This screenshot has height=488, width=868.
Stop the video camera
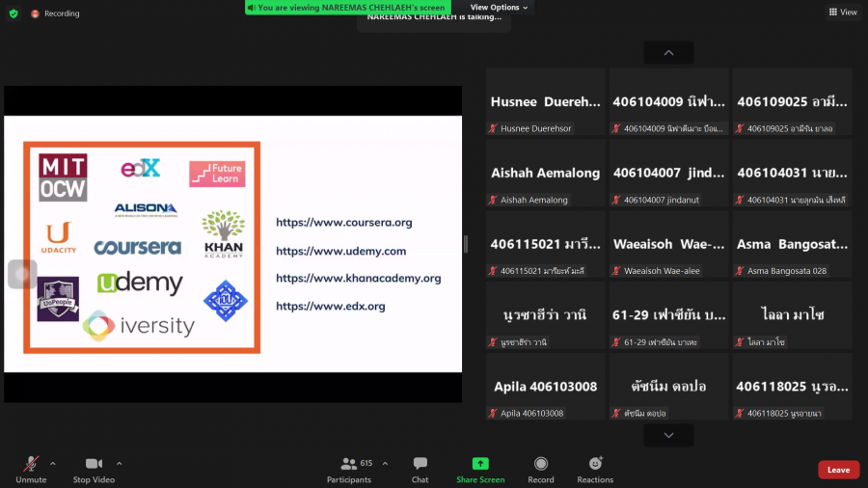coord(94,469)
